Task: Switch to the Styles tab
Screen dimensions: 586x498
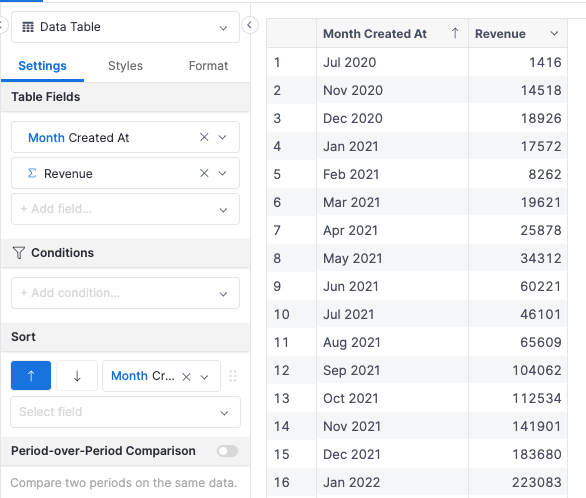Action: (125, 66)
